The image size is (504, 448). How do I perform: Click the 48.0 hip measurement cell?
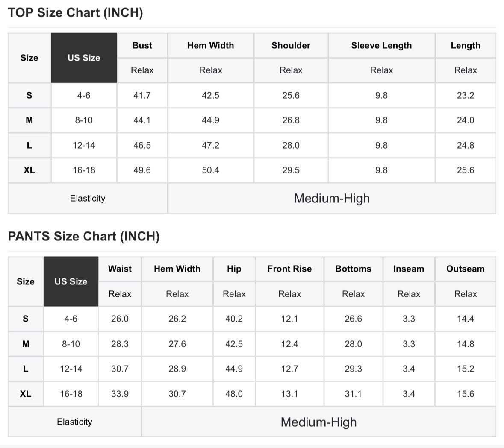pos(234,394)
